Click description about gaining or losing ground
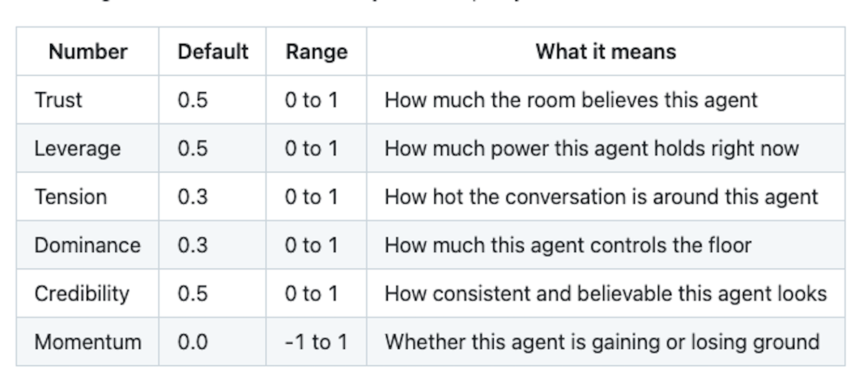 (x=602, y=342)
